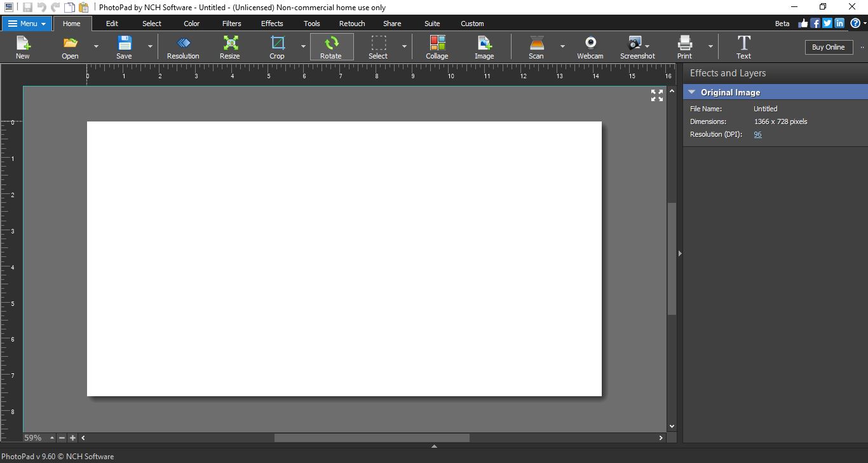Create a new image with New icon
868x463 pixels.
[23, 47]
